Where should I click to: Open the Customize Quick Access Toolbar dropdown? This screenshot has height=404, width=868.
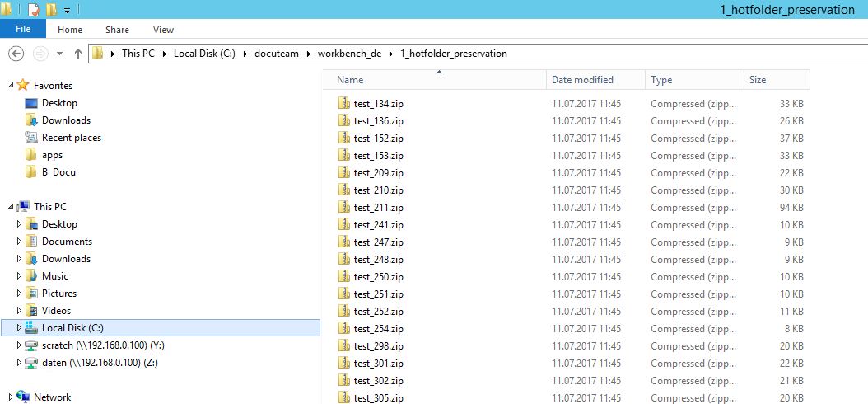tap(67, 11)
